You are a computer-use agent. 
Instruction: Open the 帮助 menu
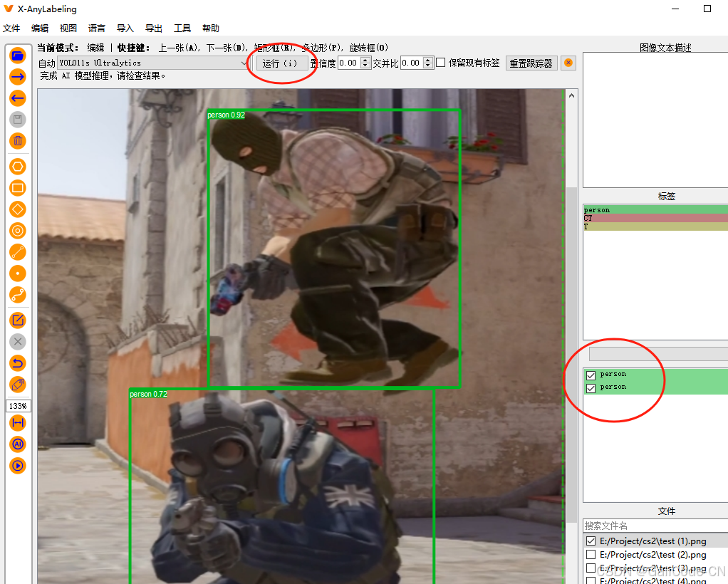tap(211, 28)
